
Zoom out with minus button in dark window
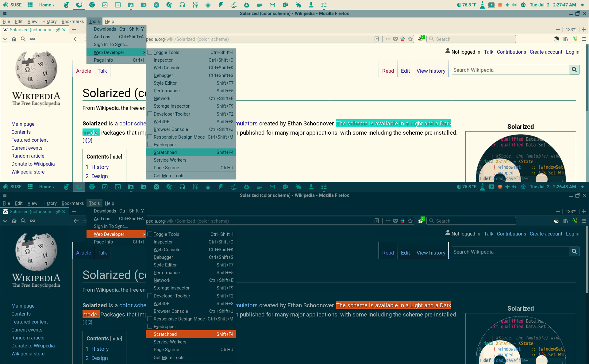[558, 211]
